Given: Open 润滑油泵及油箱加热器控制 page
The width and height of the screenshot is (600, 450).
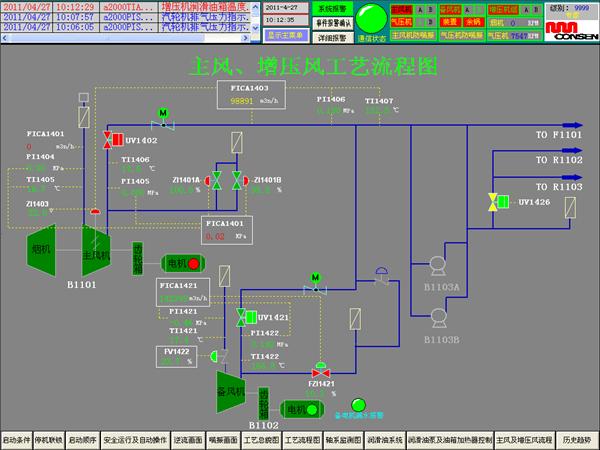Looking at the screenshot, I should pos(450,440).
